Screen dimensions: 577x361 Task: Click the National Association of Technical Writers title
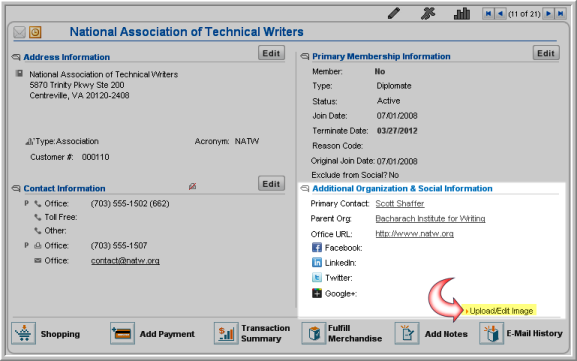[x=187, y=32]
